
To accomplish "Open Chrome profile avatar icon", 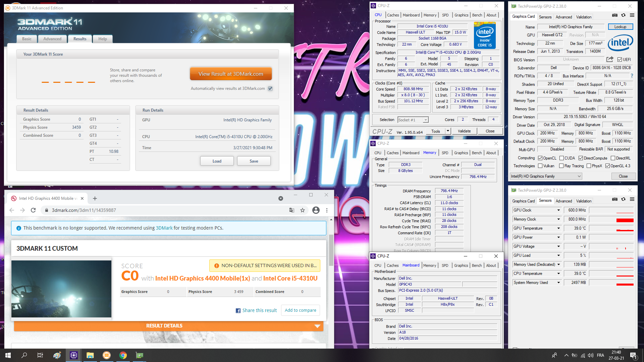I will coord(316,210).
